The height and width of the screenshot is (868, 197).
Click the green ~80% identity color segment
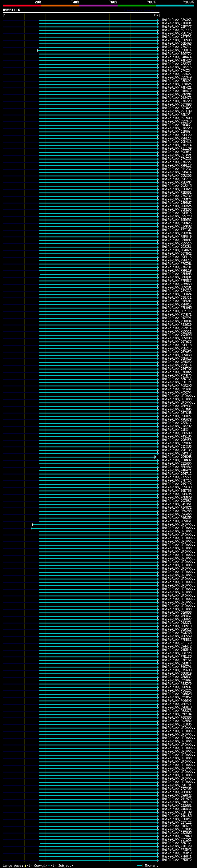pos(137,6)
